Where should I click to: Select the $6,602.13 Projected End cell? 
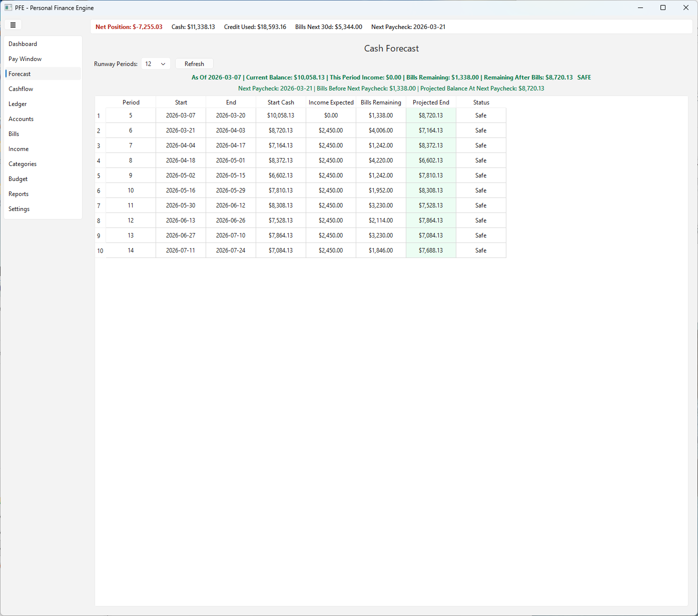(x=431, y=160)
